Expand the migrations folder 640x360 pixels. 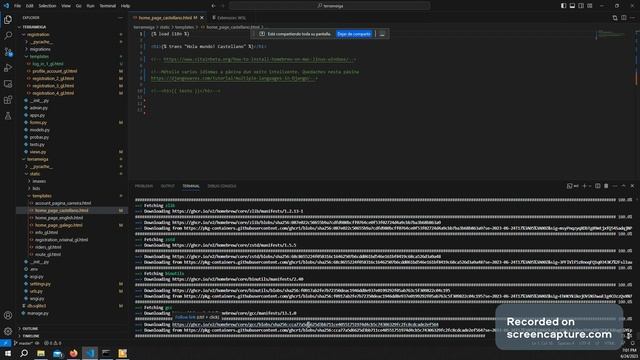point(40,49)
